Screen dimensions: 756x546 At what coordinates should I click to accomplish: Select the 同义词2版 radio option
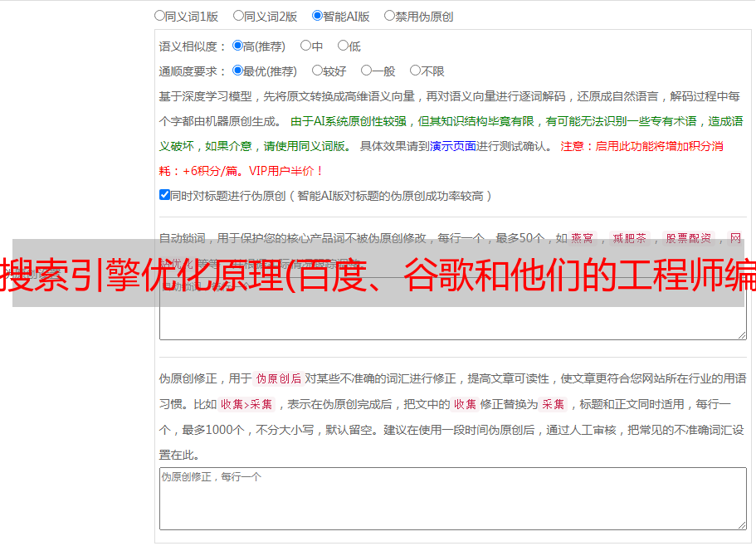tap(238, 16)
